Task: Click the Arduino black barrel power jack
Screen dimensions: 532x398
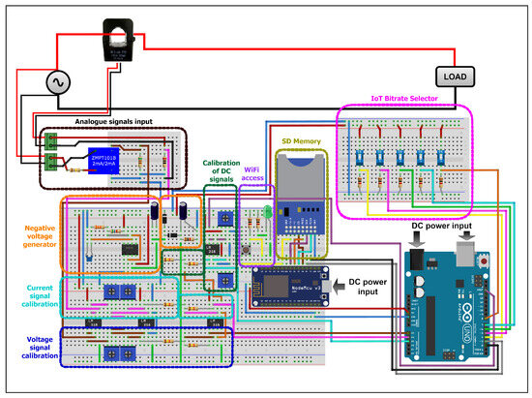Action: coord(417,259)
